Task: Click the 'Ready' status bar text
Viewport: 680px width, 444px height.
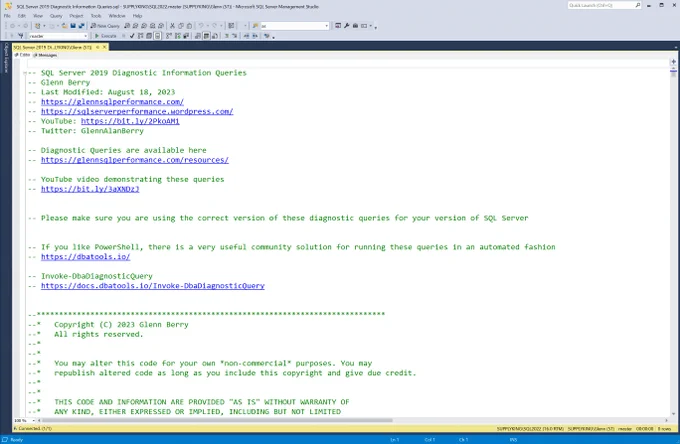Action: pyautogui.click(x=16, y=440)
